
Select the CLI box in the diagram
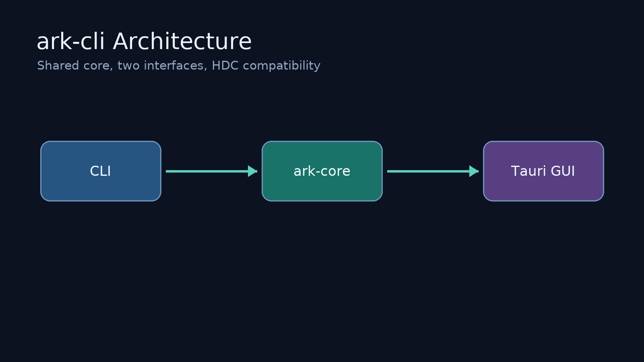101,171
